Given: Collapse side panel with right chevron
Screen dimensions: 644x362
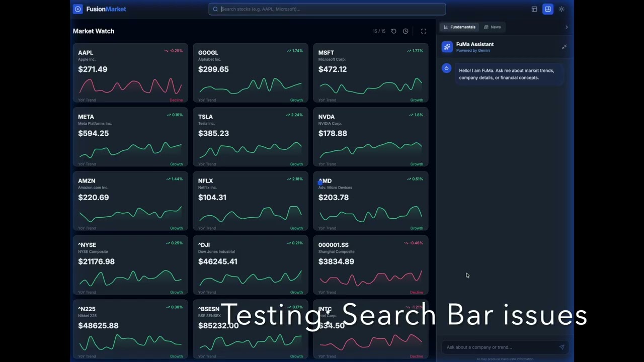Looking at the screenshot, I should (567, 27).
